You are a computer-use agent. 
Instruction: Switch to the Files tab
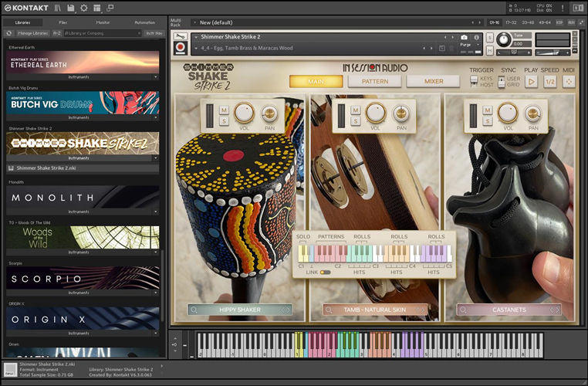[63, 22]
